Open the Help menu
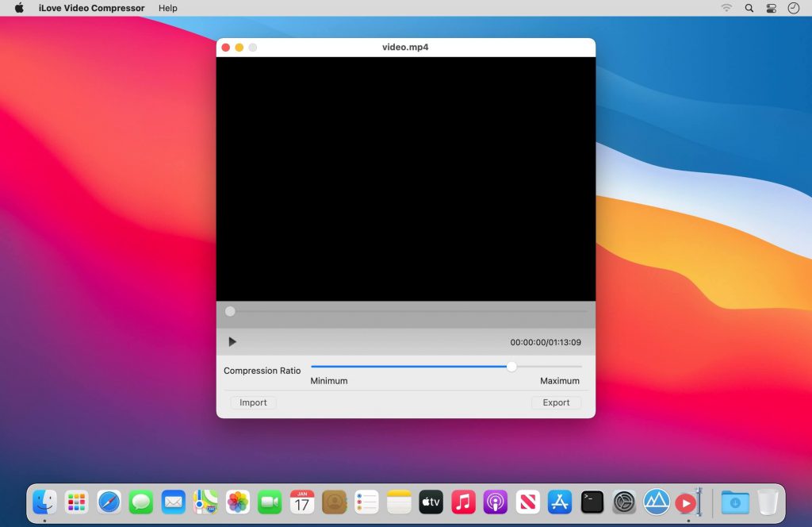 (167, 8)
